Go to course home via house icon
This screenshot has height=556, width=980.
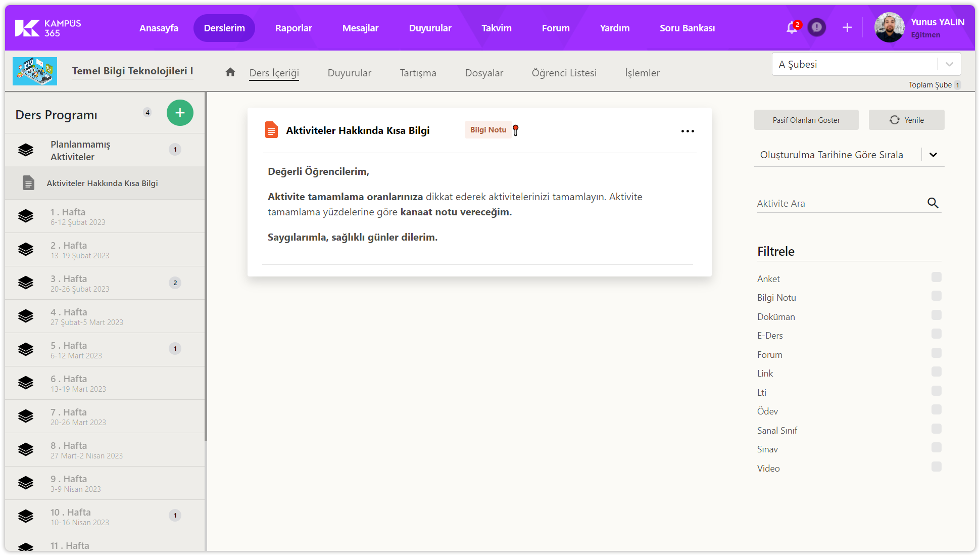[230, 72]
